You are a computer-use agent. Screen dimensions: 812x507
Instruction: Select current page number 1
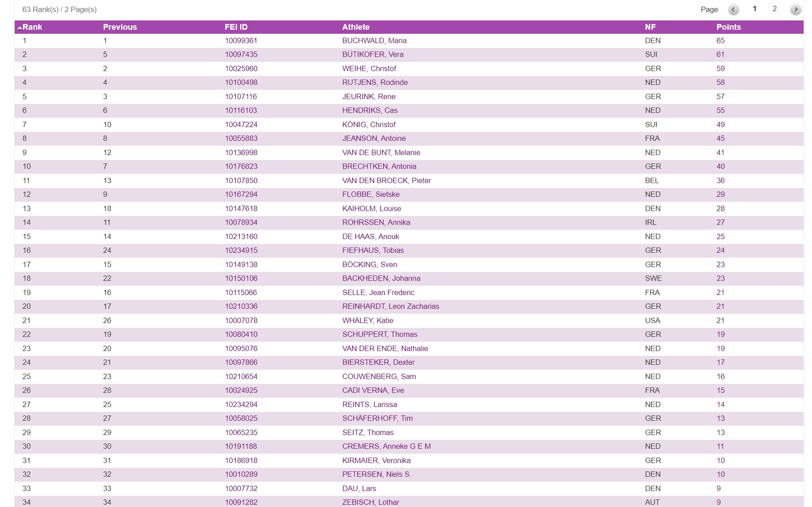pos(755,9)
